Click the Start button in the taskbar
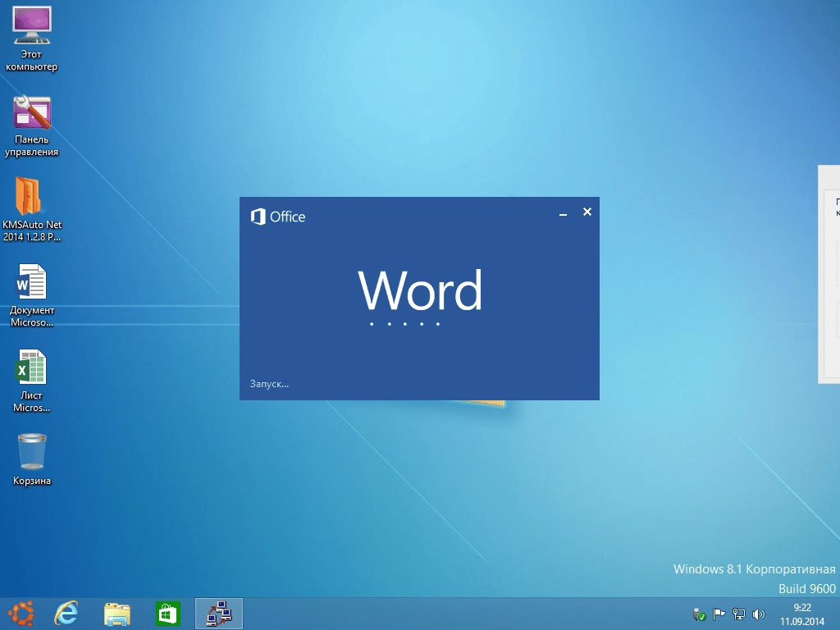840x630 pixels. (x=21, y=614)
